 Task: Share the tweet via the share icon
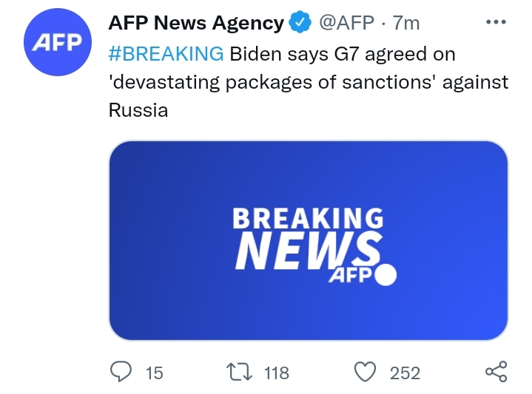tap(495, 372)
